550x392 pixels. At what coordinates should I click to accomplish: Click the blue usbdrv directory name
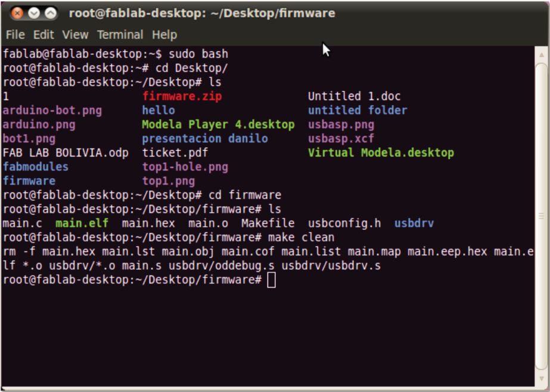click(x=414, y=223)
